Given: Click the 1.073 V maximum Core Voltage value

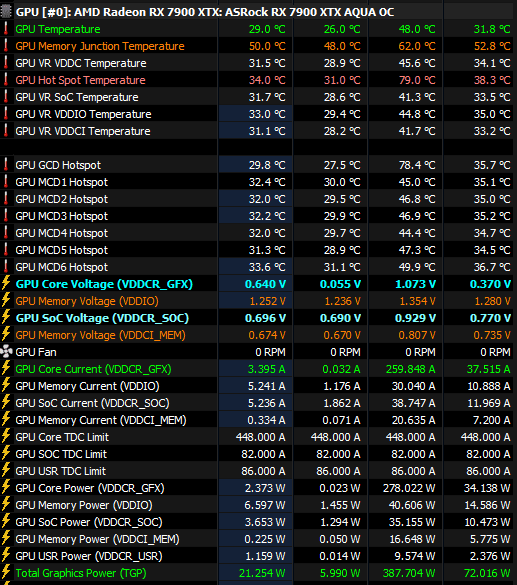Looking at the screenshot, I should [415, 284].
